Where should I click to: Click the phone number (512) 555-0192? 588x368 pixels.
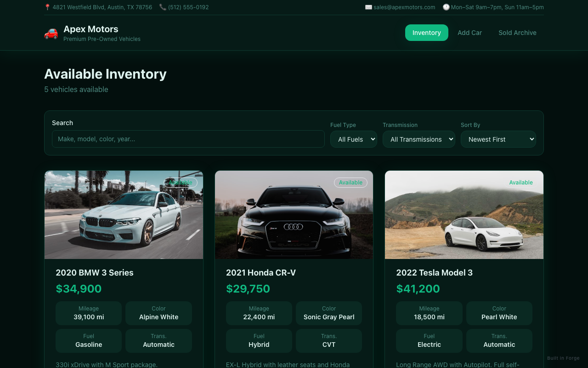[188, 7]
